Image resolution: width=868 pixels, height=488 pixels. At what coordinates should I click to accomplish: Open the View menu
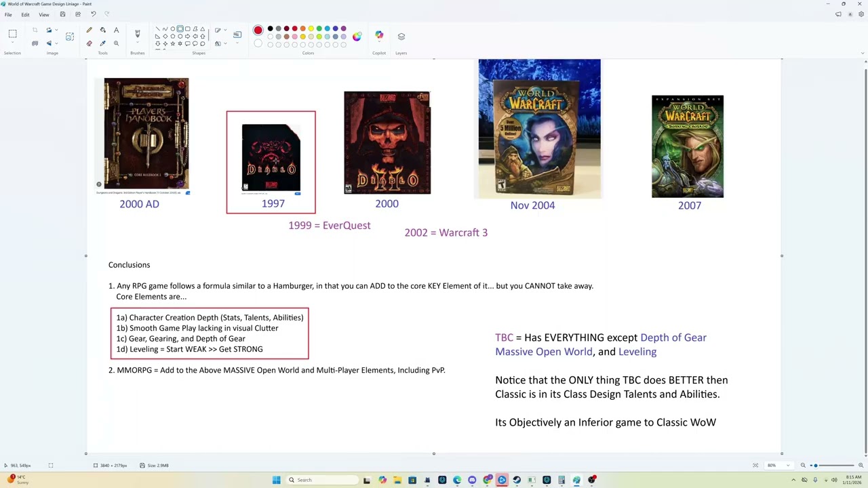44,14
